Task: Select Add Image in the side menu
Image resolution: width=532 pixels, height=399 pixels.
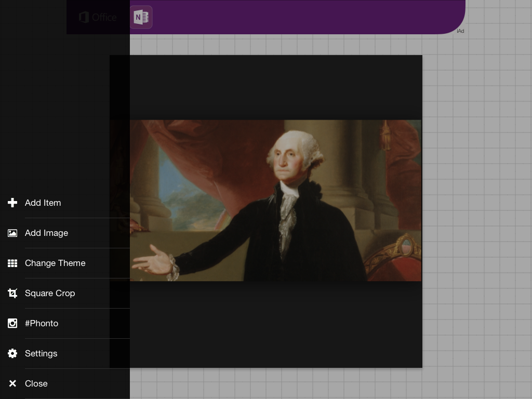Action: point(65,233)
